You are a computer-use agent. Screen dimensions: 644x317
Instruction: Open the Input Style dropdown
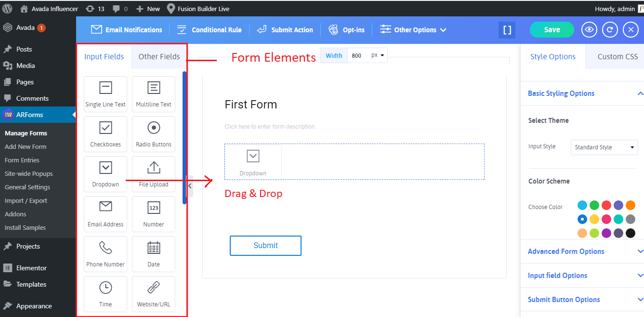604,147
